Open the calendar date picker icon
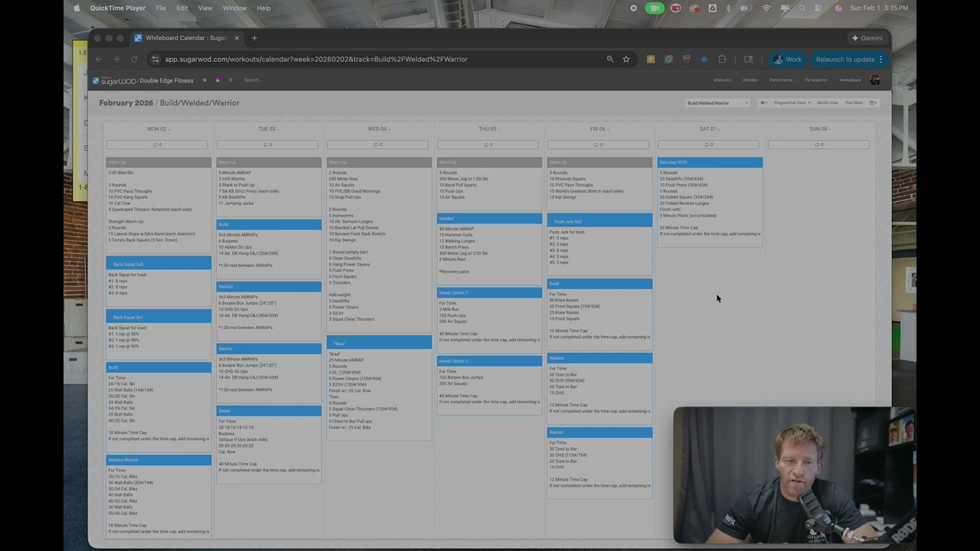Viewport: 980px width, 551px height. (874, 103)
